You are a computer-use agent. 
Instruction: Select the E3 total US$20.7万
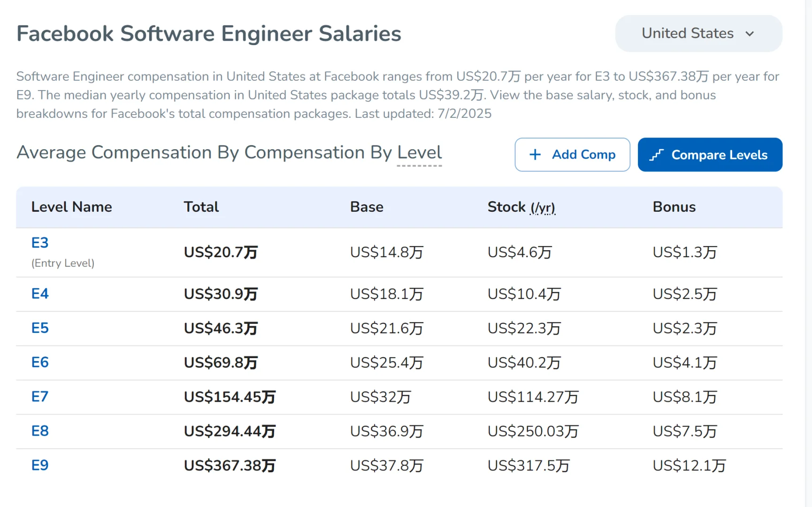pos(221,253)
